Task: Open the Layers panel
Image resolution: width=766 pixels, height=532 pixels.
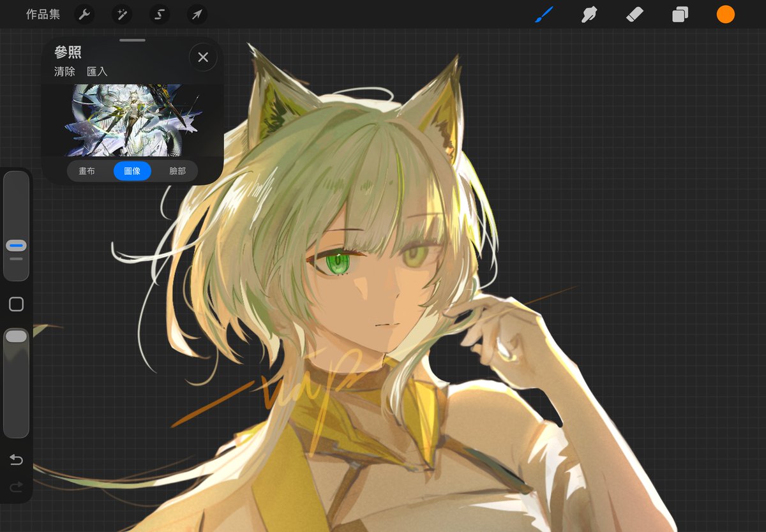Action: click(x=680, y=14)
